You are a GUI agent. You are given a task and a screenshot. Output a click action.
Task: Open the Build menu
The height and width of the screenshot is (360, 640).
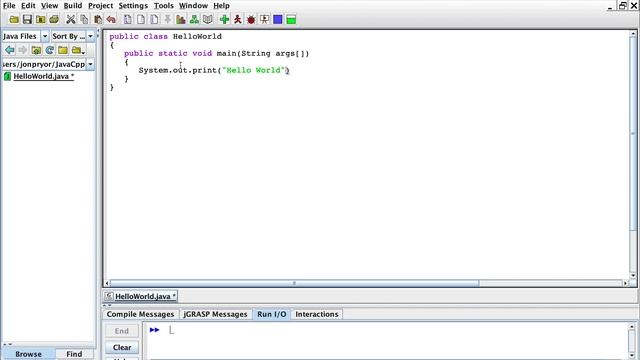pos(73,6)
